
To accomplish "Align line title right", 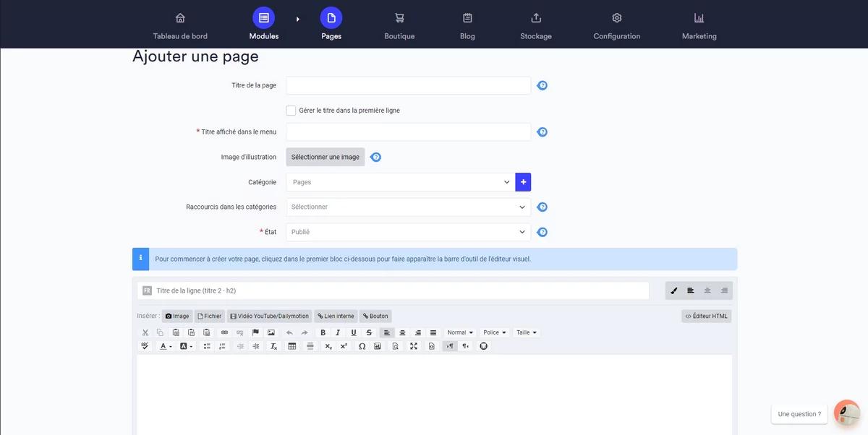I will [724, 290].
